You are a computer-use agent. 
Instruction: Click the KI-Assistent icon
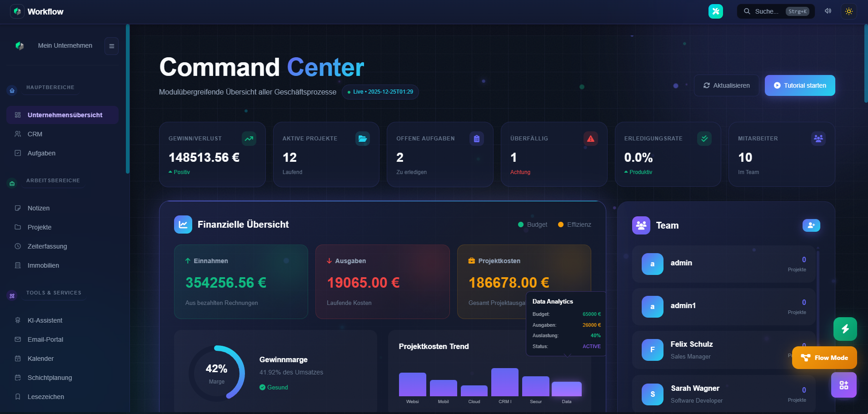pos(17,320)
